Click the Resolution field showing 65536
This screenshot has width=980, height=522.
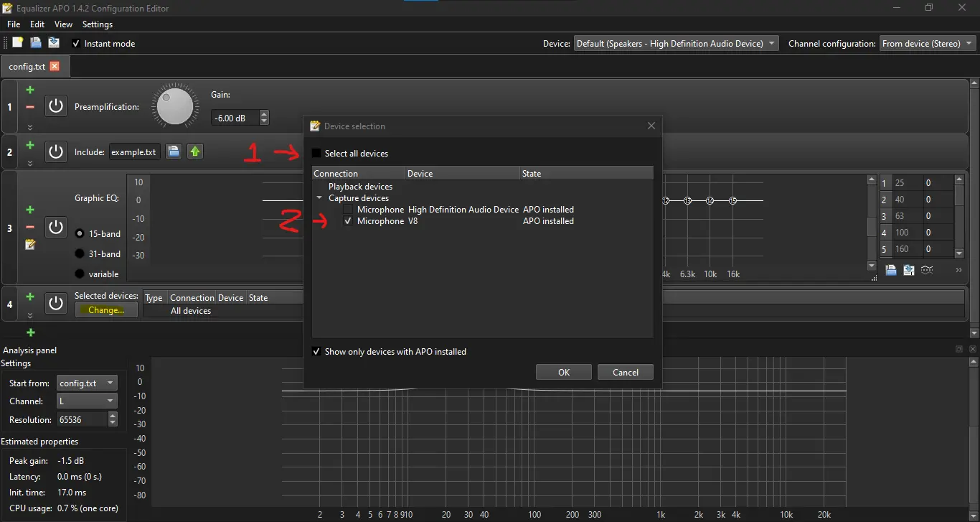click(82, 419)
